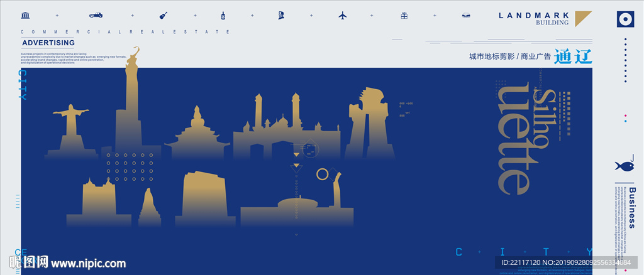This screenshot has width=644, height=275.
Task: Click the BUILDING text under LANDMARK
Action: [x=552, y=23]
